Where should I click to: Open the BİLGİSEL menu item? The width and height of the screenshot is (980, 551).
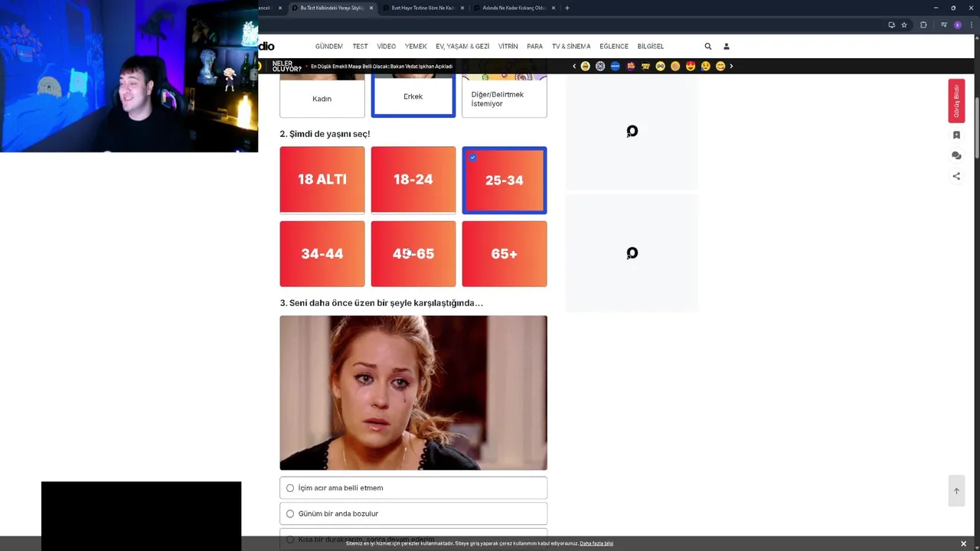[x=651, y=46]
